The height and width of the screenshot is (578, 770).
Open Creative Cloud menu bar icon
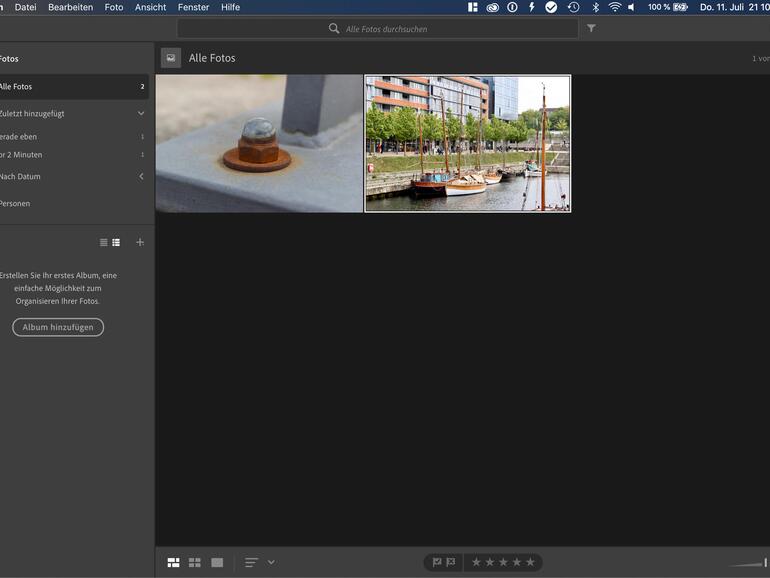point(493,7)
